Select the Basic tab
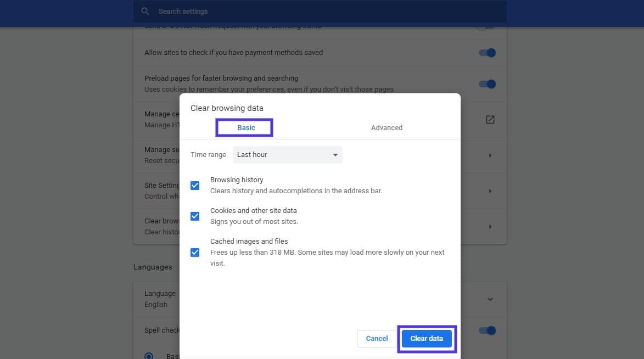Screen dimensions: 644x359 click(x=244, y=127)
